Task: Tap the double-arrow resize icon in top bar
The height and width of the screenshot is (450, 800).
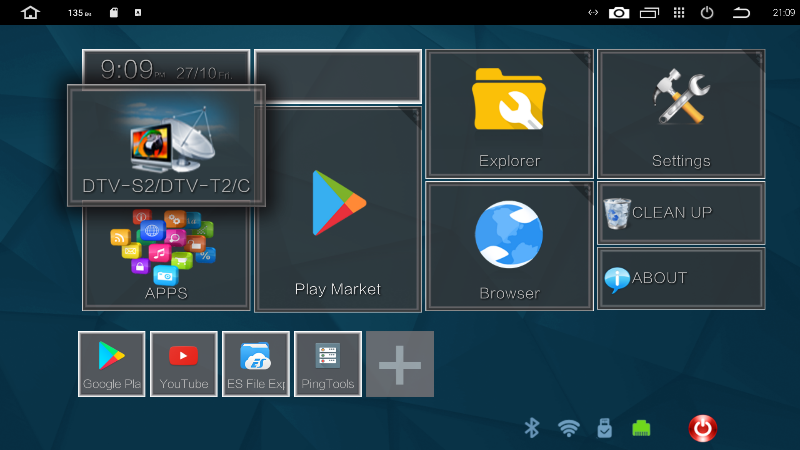Action: (x=593, y=13)
